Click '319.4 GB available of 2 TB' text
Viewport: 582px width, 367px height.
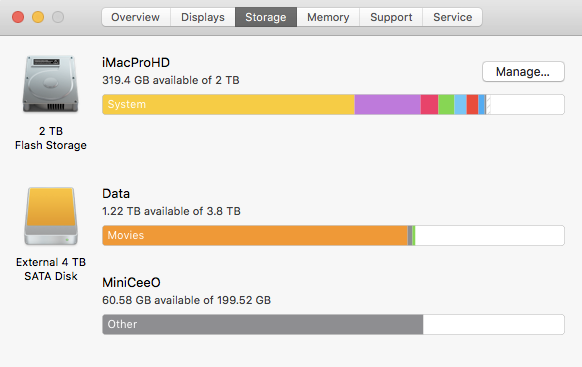pyautogui.click(x=171, y=80)
